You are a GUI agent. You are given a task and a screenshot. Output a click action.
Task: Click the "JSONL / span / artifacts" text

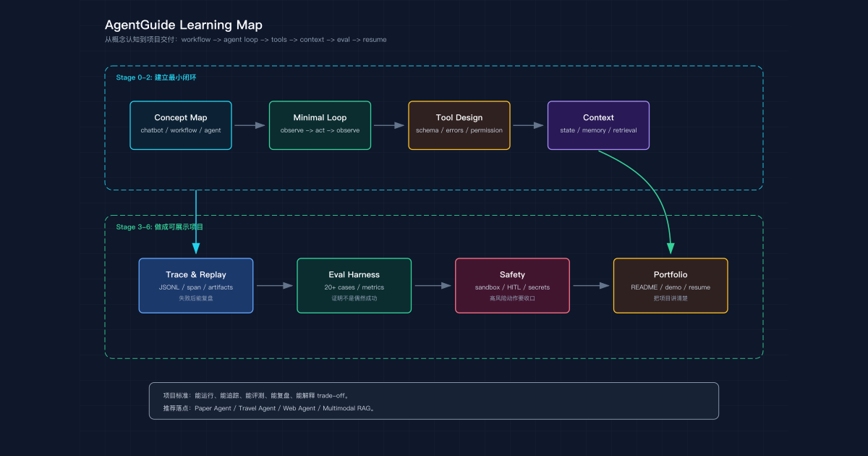(196, 287)
